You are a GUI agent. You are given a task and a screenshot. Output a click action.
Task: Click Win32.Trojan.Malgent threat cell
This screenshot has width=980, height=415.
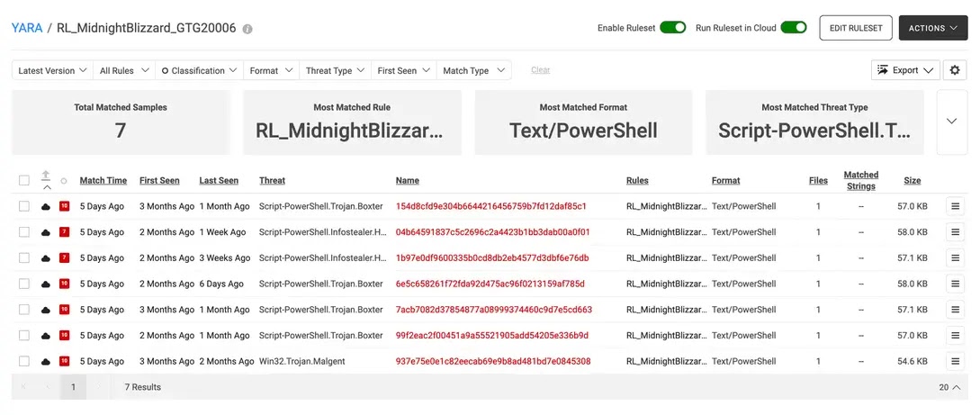[x=301, y=361]
